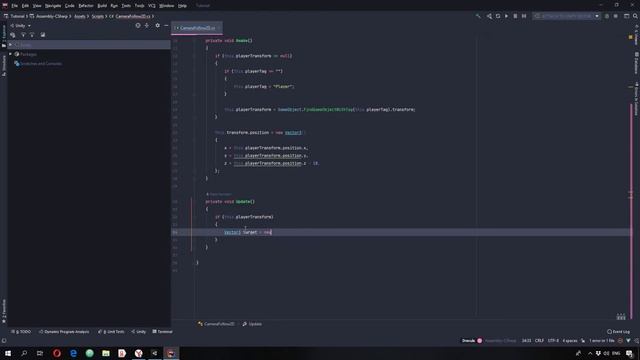Open the Edit menu

[25, 6]
